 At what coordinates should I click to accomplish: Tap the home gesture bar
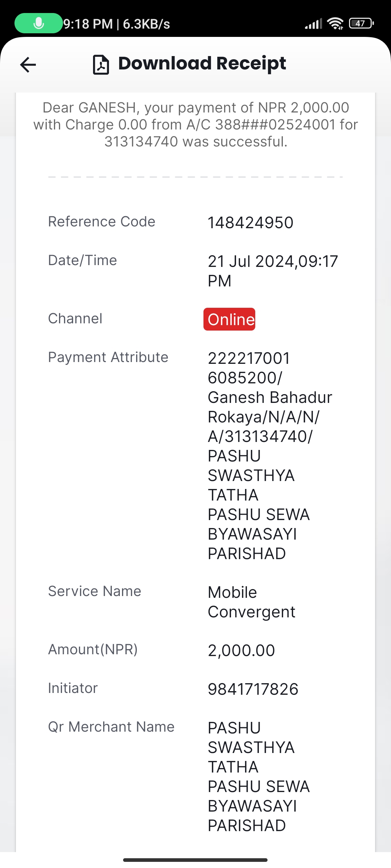point(195,860)
